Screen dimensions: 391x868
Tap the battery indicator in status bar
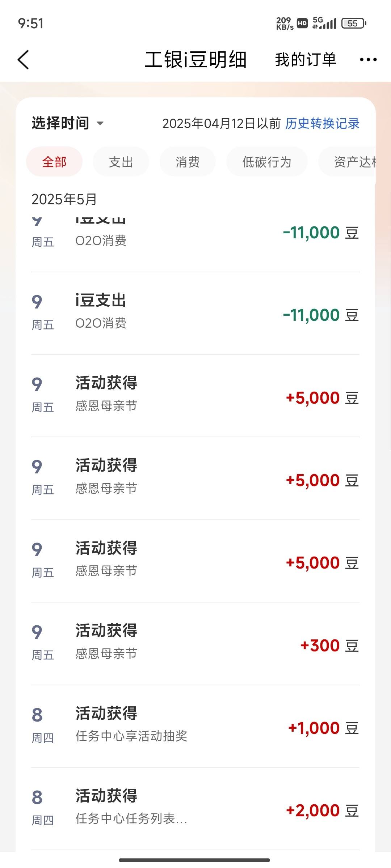coord(354,24)
